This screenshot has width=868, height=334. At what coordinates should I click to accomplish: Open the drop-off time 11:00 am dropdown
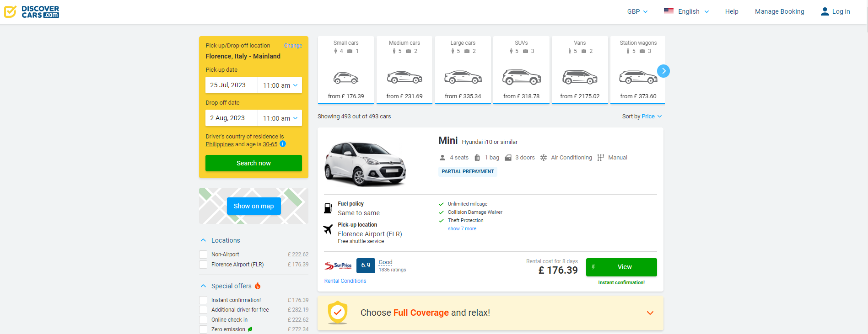pyautogui.click(x=280, y=118)
